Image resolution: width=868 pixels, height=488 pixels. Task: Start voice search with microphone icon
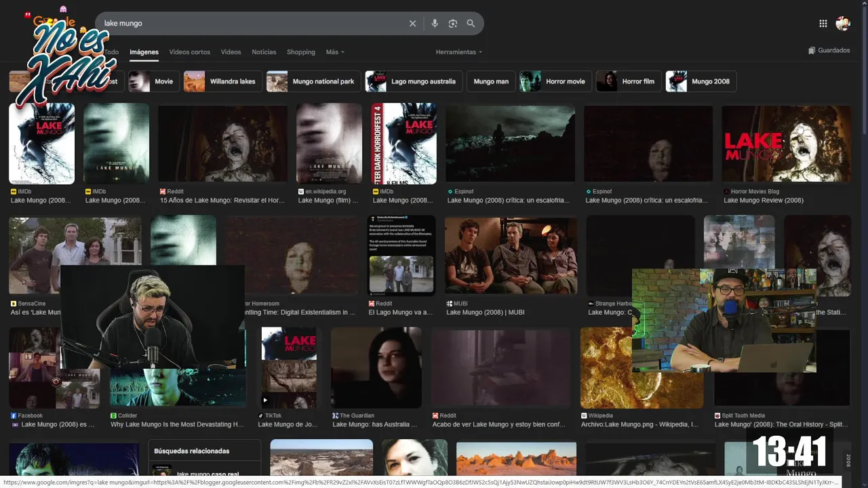click(x=435, y=24)
